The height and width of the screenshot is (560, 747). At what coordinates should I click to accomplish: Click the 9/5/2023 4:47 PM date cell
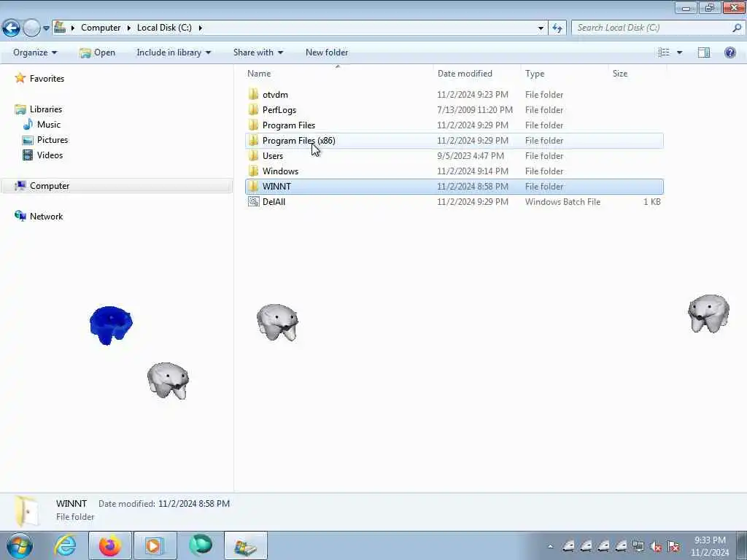471,156
